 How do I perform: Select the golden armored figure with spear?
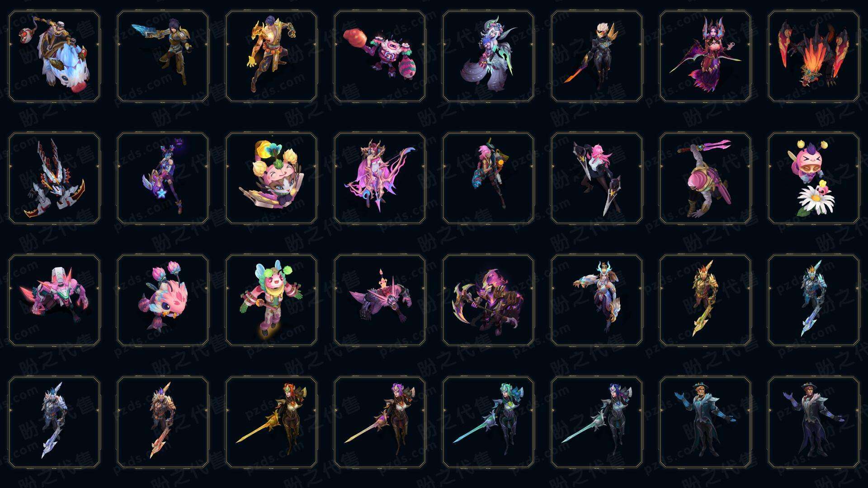tap(705, 300)
